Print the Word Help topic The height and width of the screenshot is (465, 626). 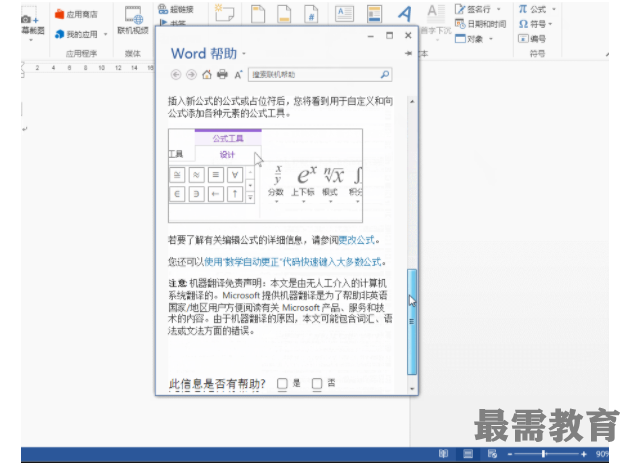(222, 75)
